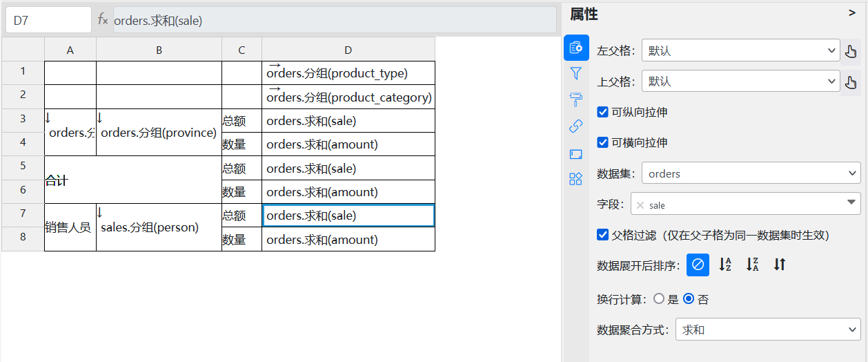Screen dimensions: 868x362
Task: Click empty cell A1
Action: click(70, 73)
